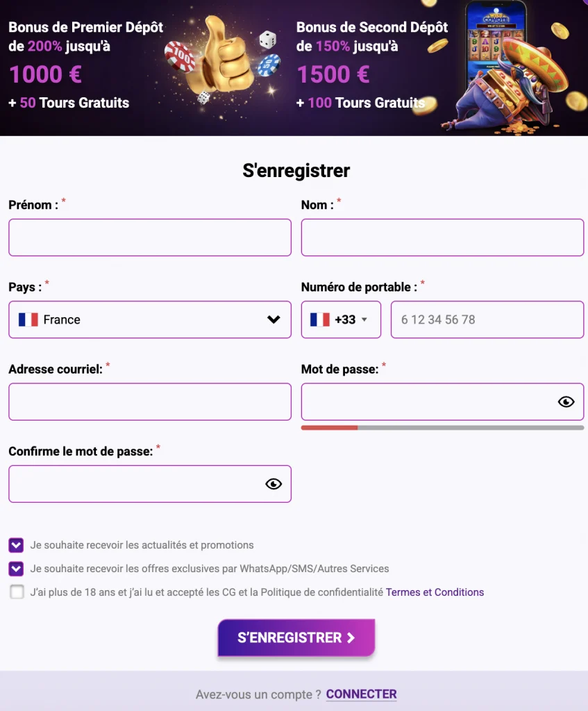Viewport: 588px width, 711px height.
Task: Click the French flag in the country selector
Action: (x=28, y=319)
